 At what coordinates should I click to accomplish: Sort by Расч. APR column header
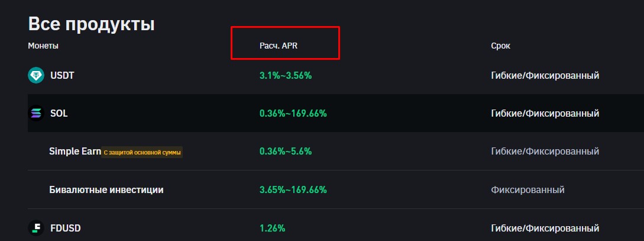point(279,46)
